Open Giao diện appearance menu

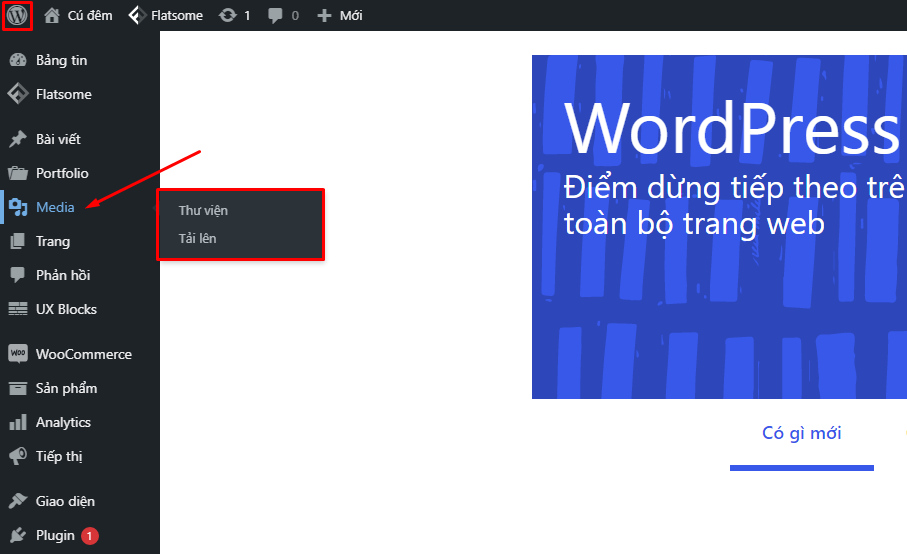pos(65,501)
